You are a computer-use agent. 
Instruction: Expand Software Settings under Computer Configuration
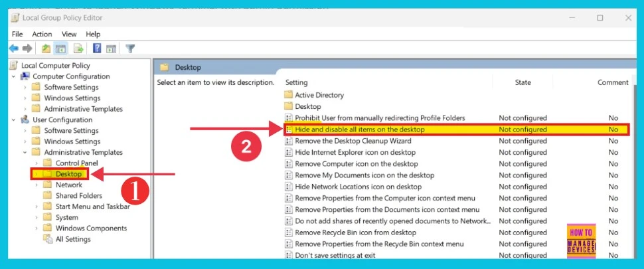click(25, 87)
